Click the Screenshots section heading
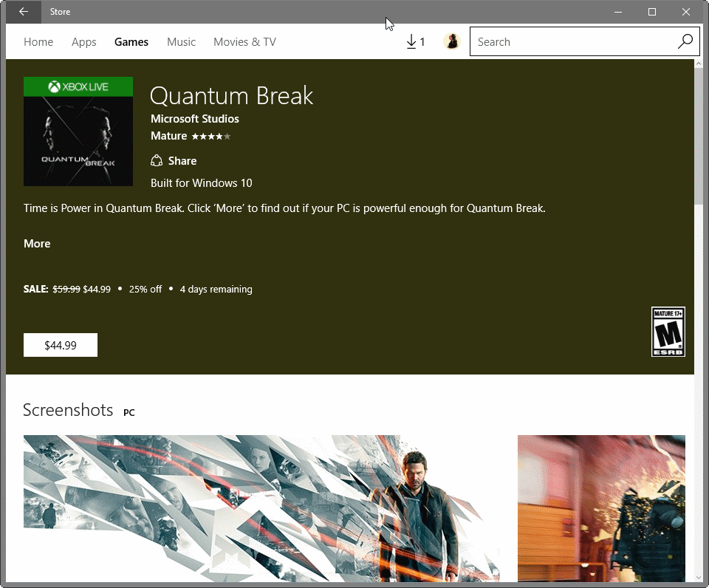This screenshot has width=709, height=588. click(x=68, y=410)
